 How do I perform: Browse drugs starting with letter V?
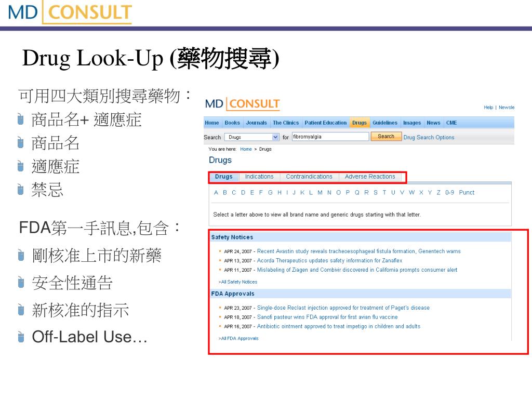click(x=402, y=193)
